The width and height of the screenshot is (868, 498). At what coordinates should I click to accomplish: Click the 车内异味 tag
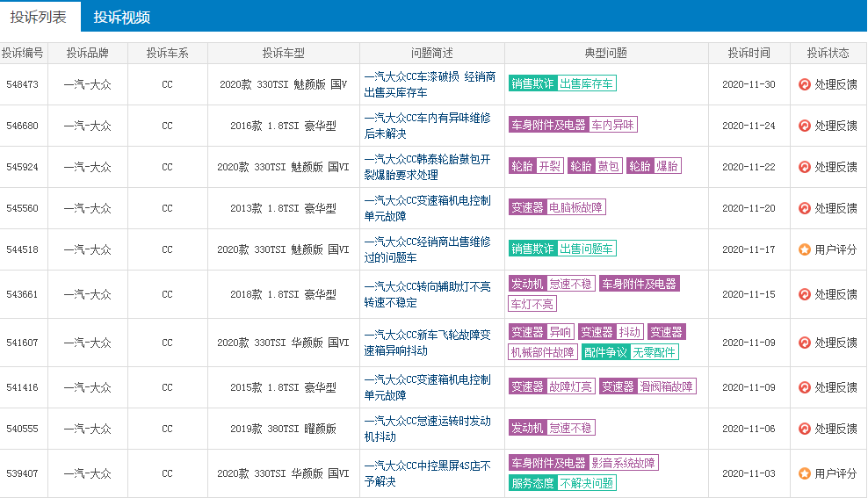point(612,125)
